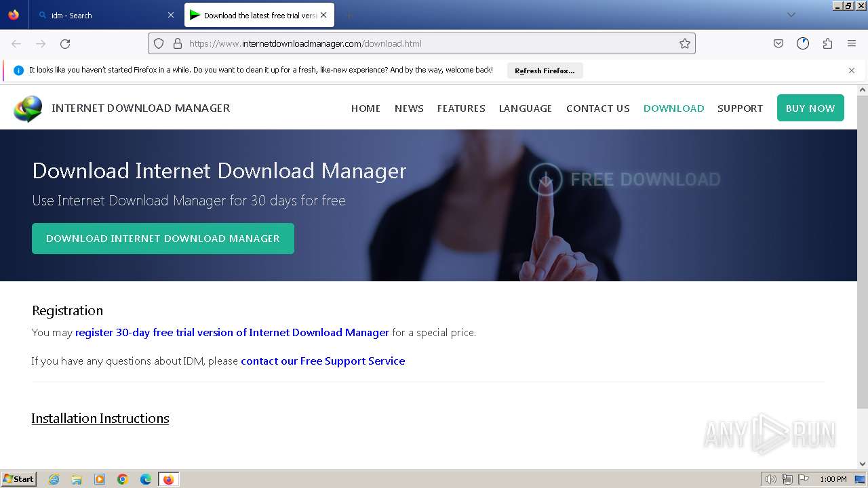Open Save to Pocket icon
Image resolution: width=868 pixels, height=488 pixels.
coord(778,43)
